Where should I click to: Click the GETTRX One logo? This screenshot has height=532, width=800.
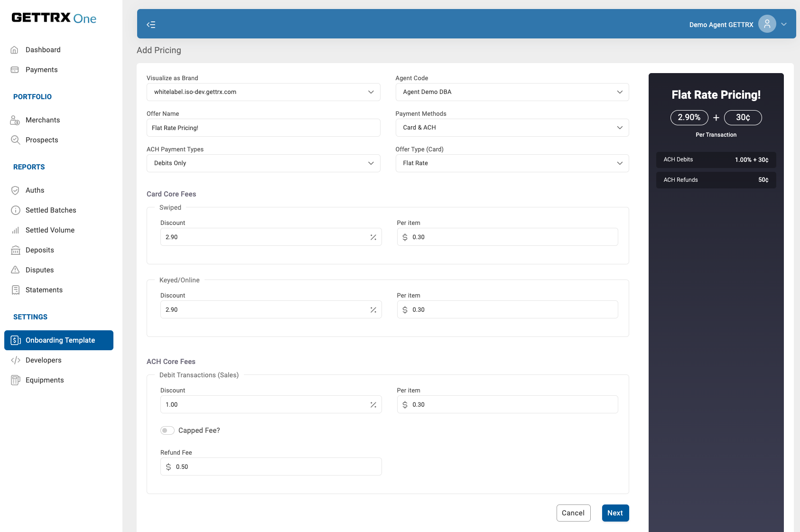pyautogui.click(x=54, y=18)
